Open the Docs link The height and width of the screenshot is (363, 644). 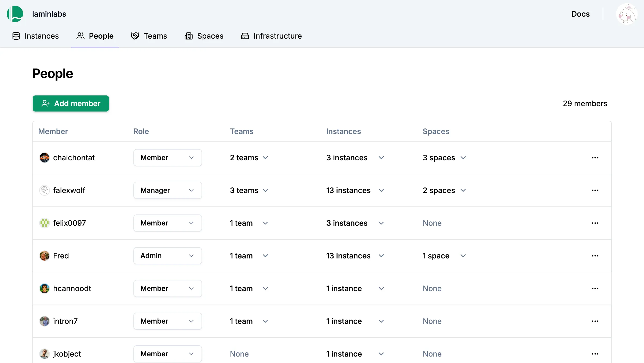coord(580,14)
